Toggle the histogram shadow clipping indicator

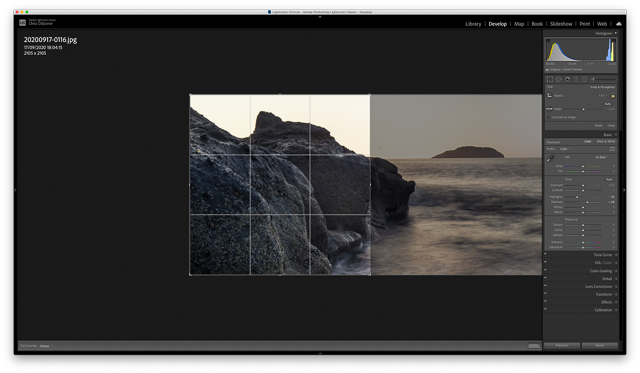click(548, 41)
